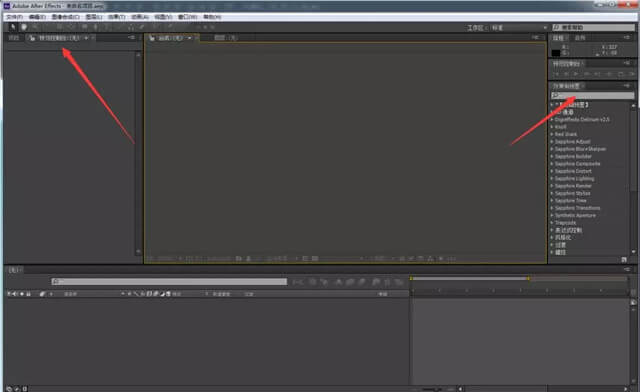Open the Preview panel options menu icon
Screen dimensions: 640x392
[627, 63]
